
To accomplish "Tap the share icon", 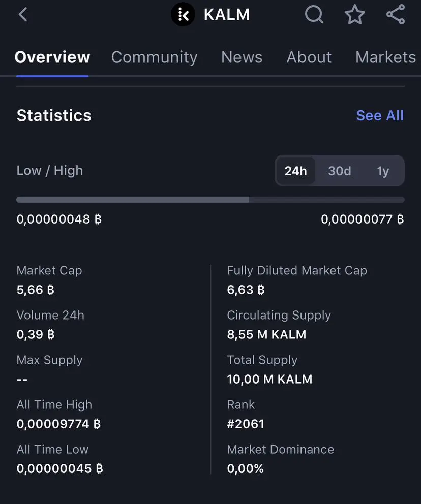I will [396, 15].
